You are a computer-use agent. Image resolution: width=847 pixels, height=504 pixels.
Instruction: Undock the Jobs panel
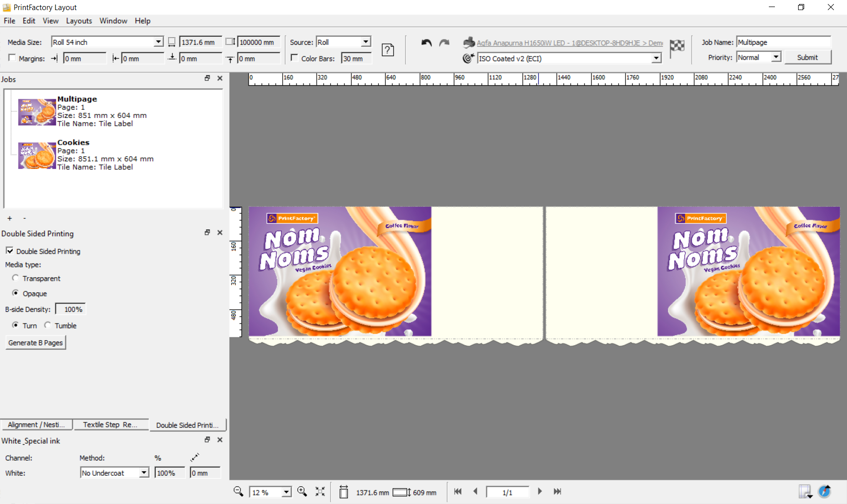(x=207, y=78)
